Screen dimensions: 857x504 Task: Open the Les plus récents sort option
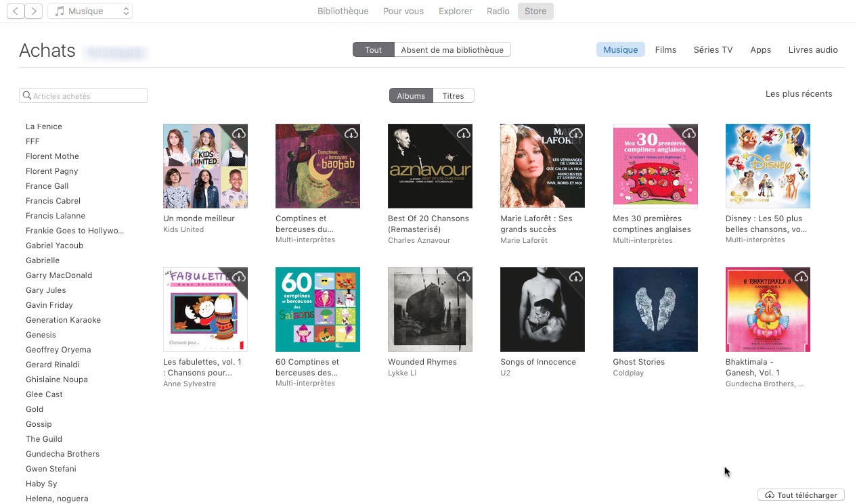tap(799, 94)
